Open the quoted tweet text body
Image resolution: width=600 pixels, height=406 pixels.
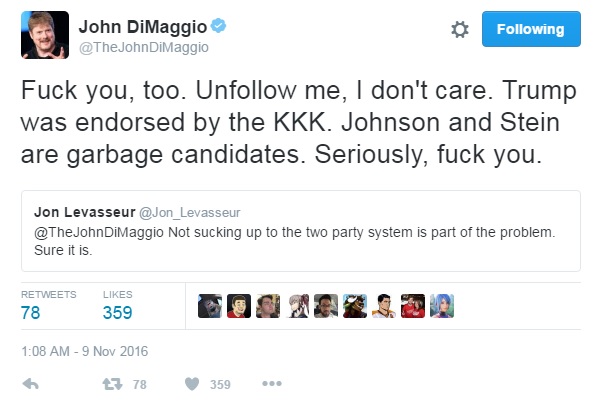pyautogui.click(x=294, y=241)
